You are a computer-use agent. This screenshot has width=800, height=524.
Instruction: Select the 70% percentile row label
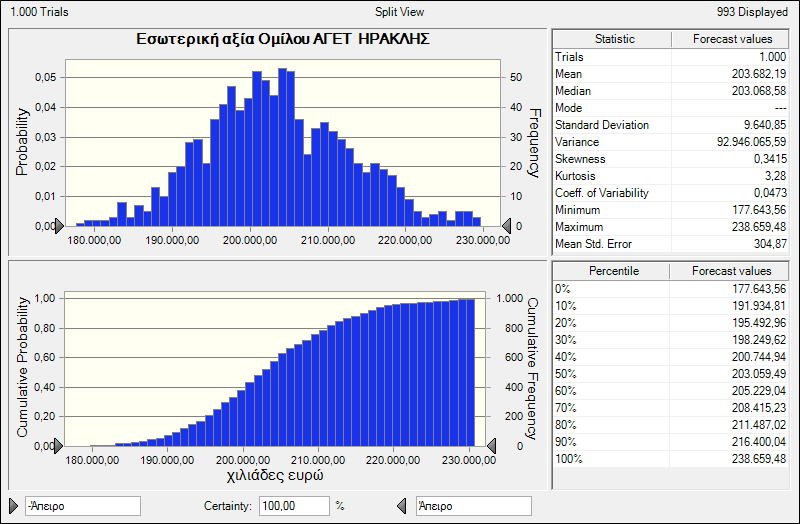click(x=565, y=408)
